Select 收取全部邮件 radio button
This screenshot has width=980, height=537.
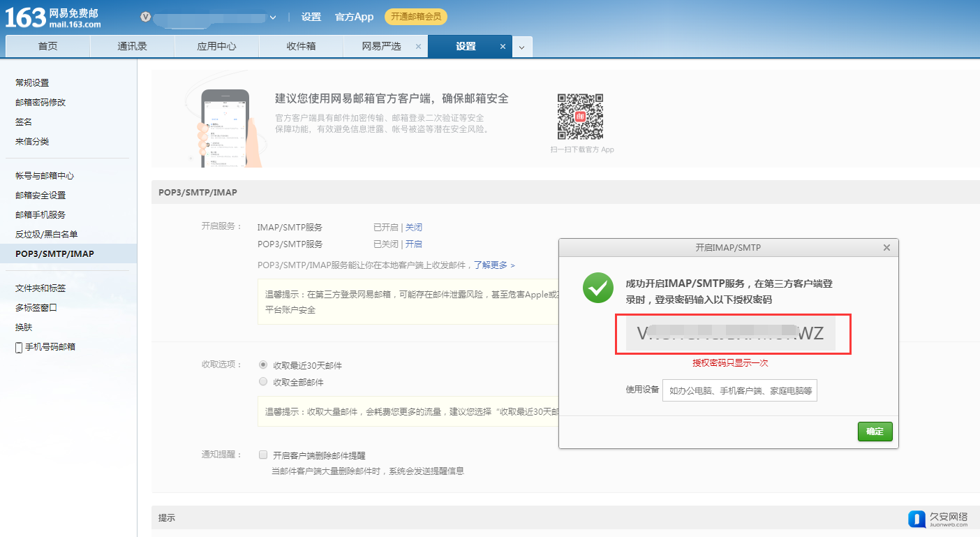[263, 382]
